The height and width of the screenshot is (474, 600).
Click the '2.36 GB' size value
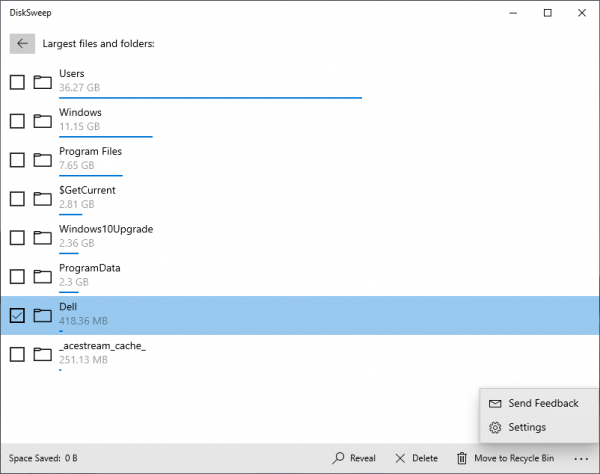coord(77,243)
